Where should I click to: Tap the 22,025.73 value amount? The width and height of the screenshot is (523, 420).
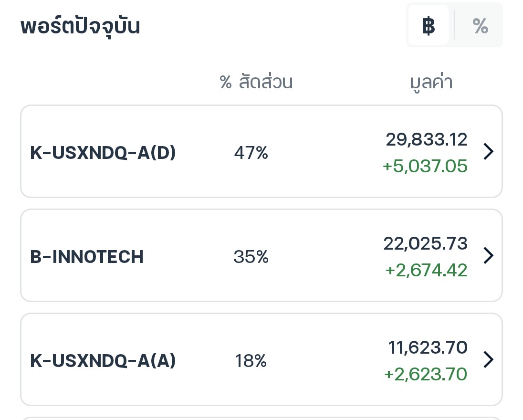[x=425, y=243]
